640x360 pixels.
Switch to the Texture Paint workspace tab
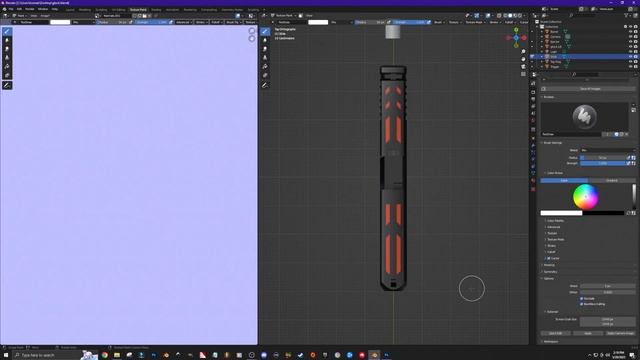(x=138, y=9)
